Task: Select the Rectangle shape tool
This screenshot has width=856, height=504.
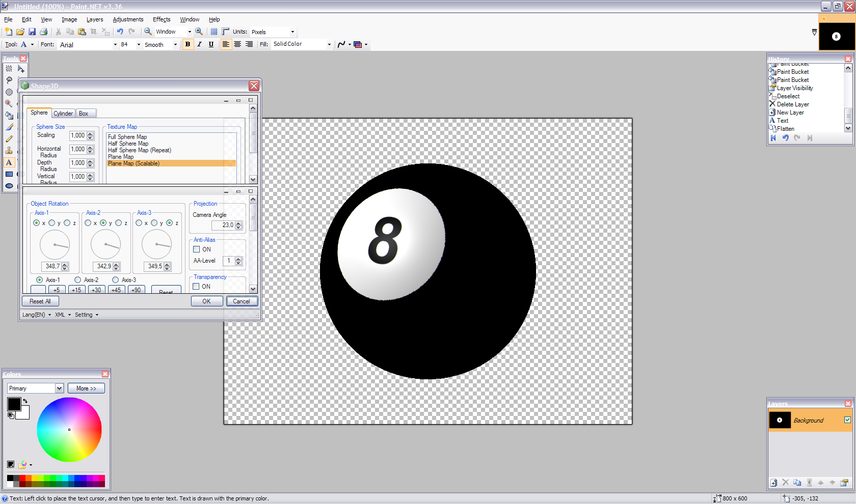Action: [x=9, y=174]
